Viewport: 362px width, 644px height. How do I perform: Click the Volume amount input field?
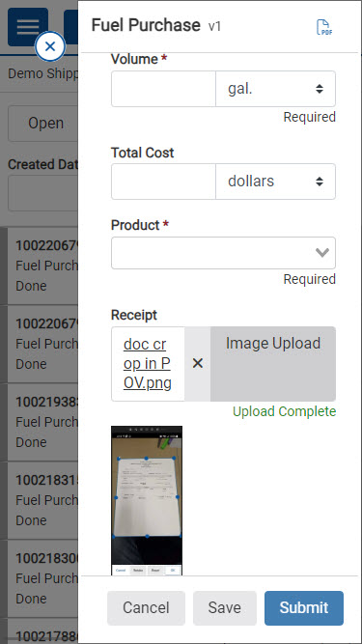pos(163,89)
